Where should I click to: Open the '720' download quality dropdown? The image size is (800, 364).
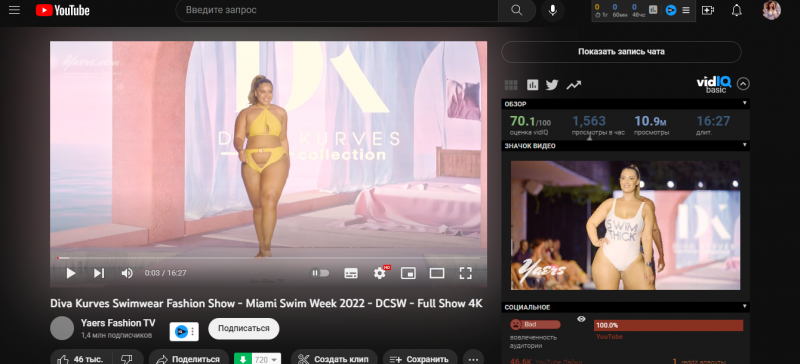point(267,359)
